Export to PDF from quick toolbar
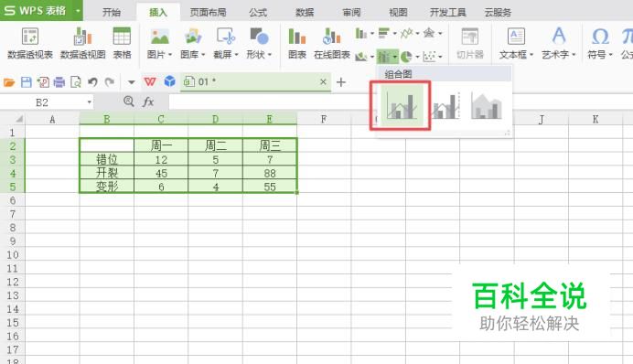The height and width of the screenshot is (364, 633). [43, 82]
